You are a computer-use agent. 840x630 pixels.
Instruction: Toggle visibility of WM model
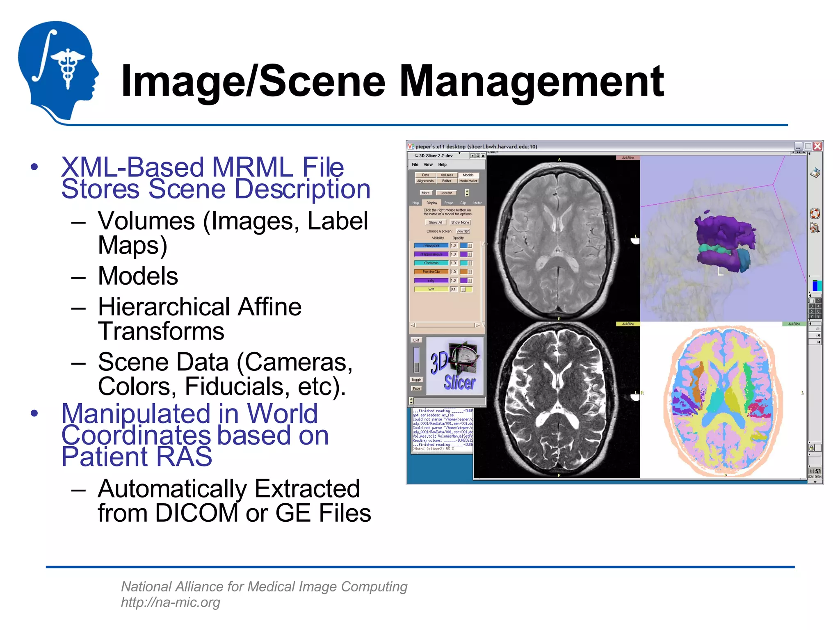431,289
